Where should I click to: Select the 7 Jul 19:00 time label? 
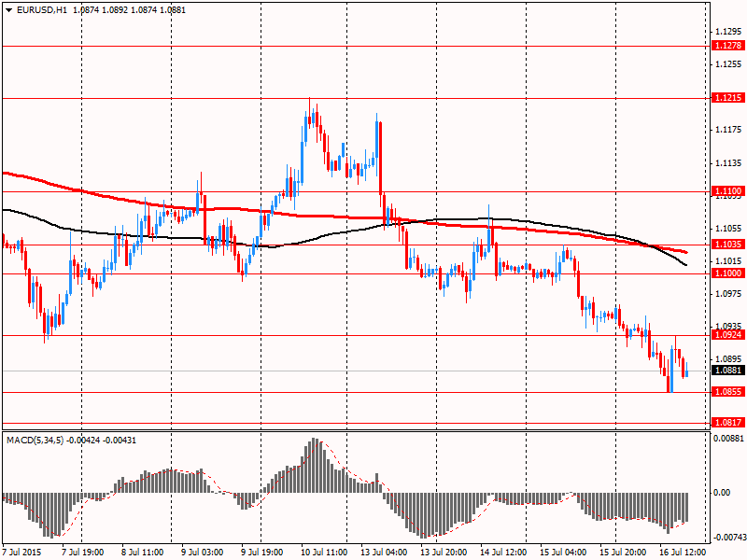[82, 553]
